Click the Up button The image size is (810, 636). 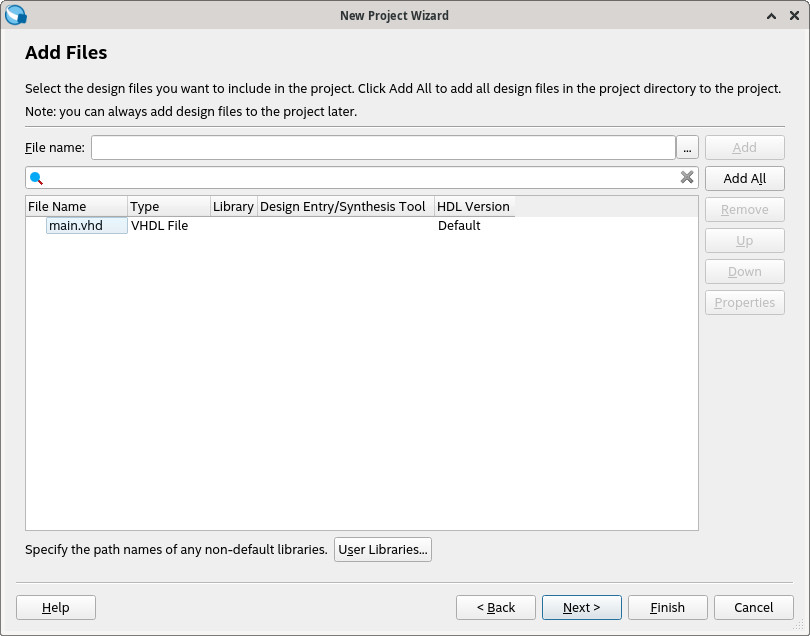coord(744,240)
